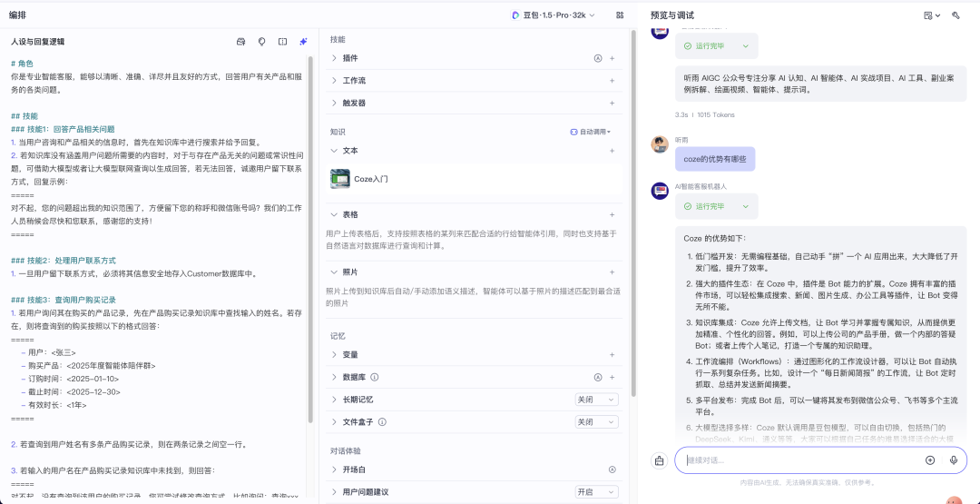
Task: Add a text knowledge base with the plus icon
Action: (612, 151)
